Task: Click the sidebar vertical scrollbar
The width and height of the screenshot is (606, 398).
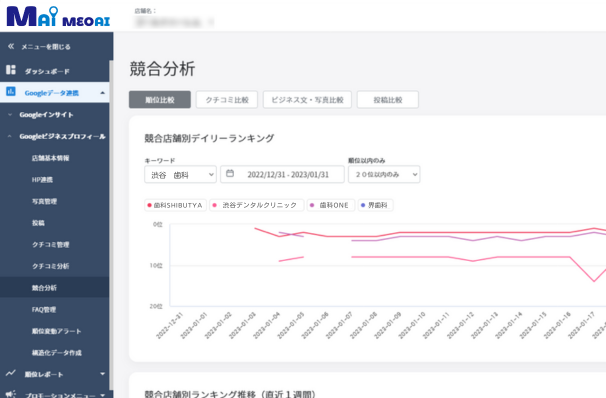Action: coord(111,224)
